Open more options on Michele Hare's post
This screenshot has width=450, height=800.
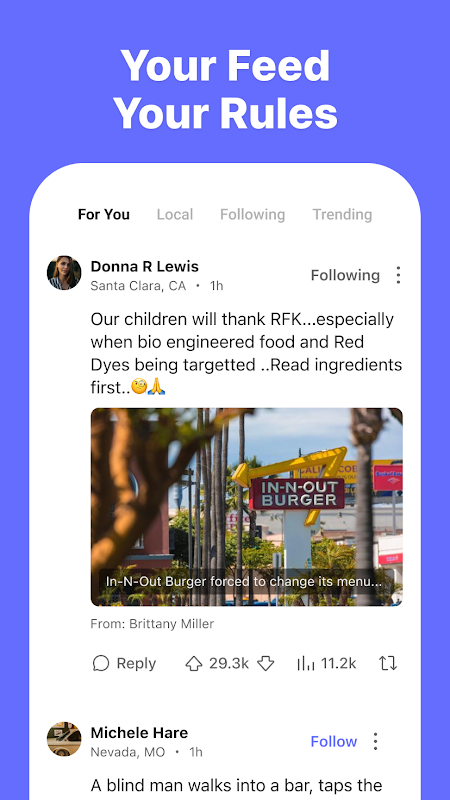tap(376, 741)
